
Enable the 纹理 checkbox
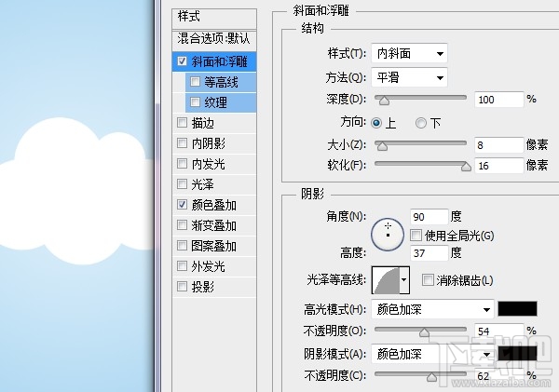pyautogui.click(x=195, y=102)
